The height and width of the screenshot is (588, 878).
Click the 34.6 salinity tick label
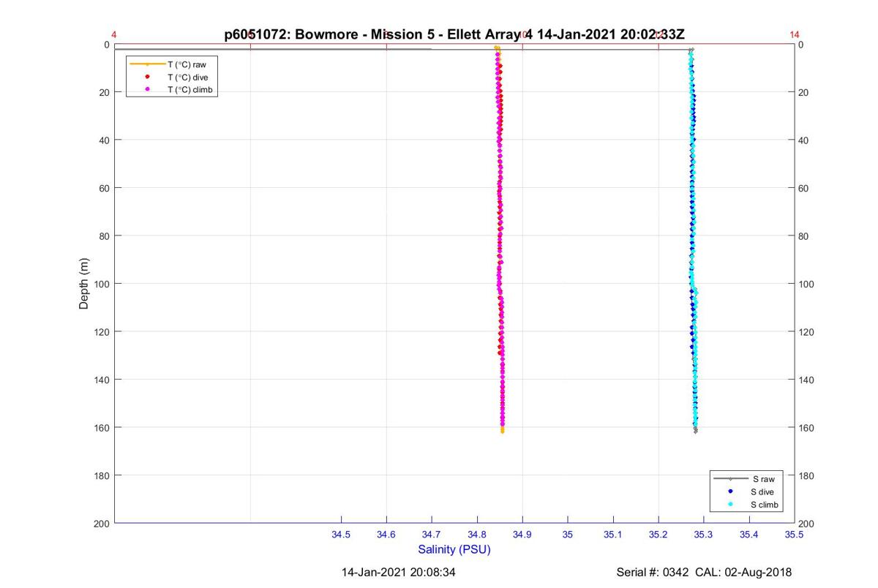click(x=386, y=535)
